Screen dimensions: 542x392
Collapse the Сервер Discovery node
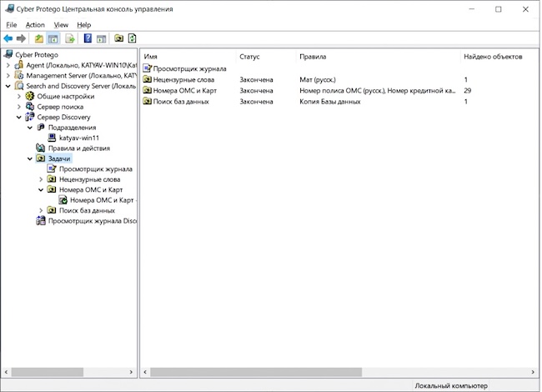(19, 118)
